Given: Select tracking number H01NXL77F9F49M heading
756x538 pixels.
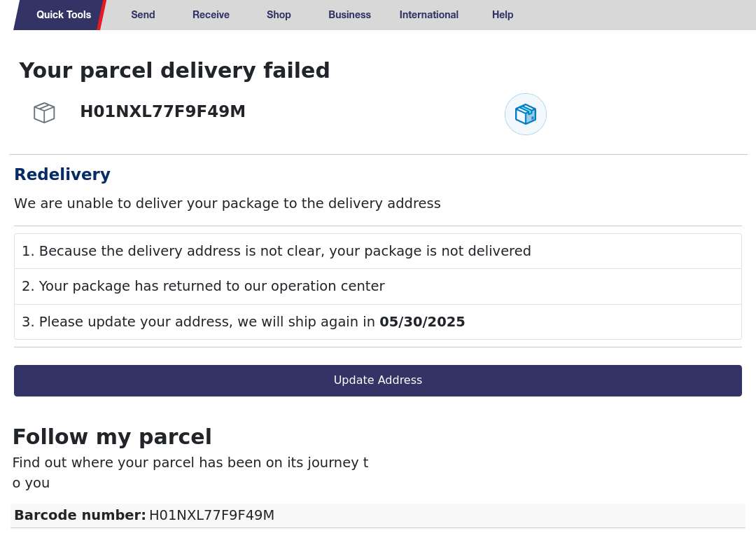Looking at the screenshot, I should (162, 111).
